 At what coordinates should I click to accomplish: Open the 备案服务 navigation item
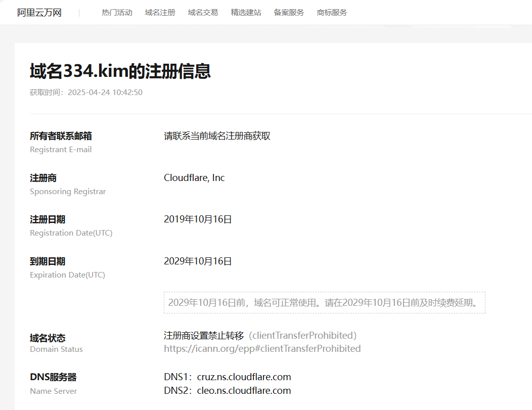pos(289,13)
